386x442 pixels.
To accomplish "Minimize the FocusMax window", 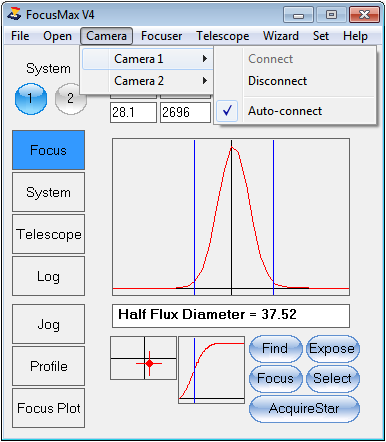I will point(298,15).
